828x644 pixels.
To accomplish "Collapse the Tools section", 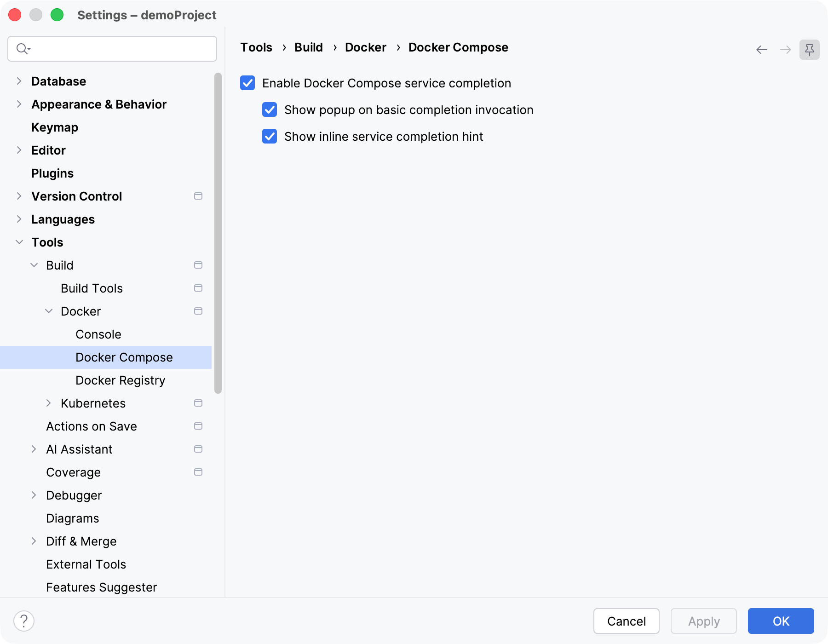I will coord(19,242).
